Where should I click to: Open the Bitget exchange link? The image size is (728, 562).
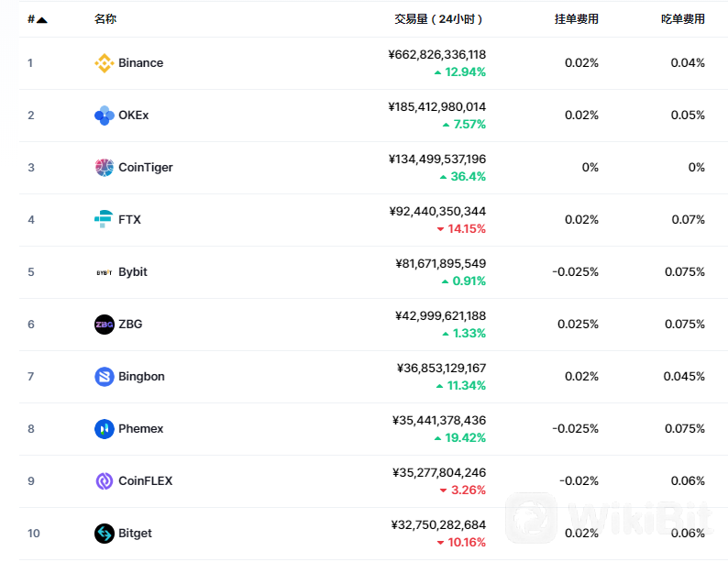[135, 534]
